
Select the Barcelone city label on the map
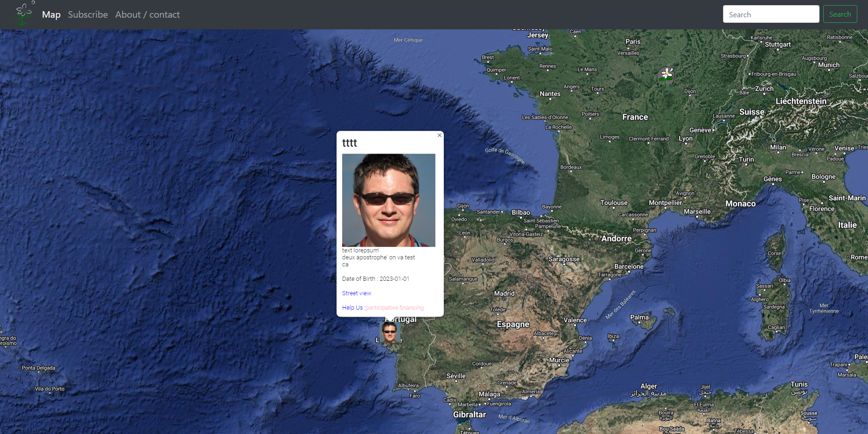pos(628,266)
